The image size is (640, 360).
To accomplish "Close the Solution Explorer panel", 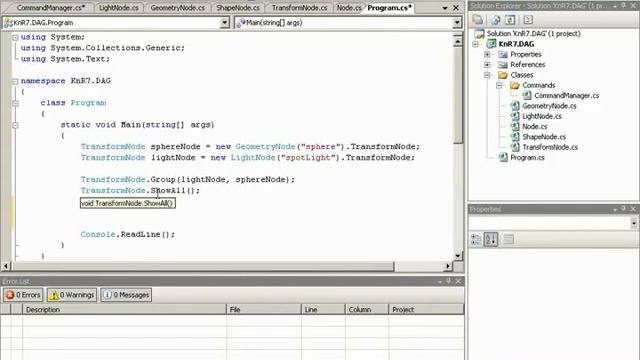I will (633, 5).
